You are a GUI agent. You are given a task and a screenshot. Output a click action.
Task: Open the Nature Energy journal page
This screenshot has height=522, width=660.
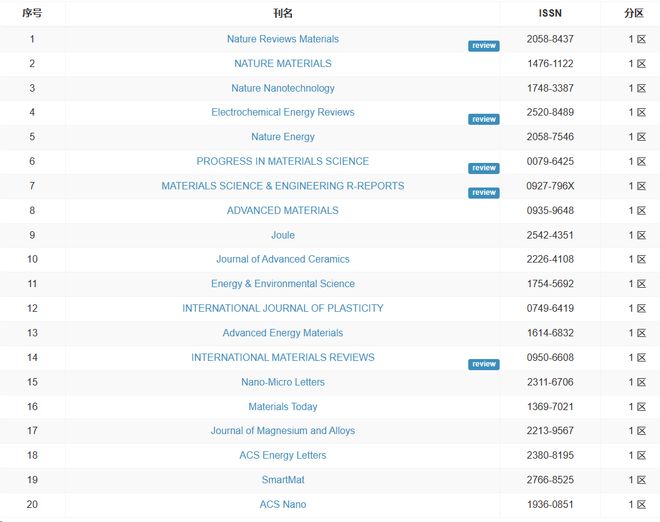click(282, 137)
